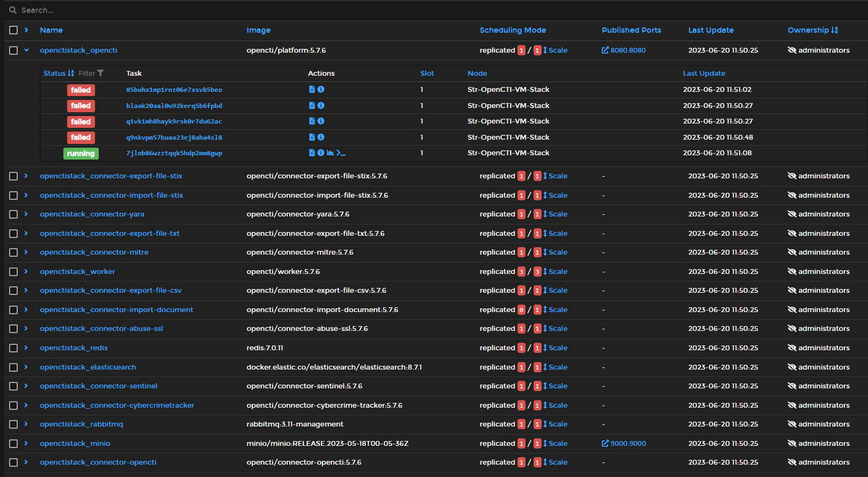The width and height of the screenshot is (868, 477).
Task: Open logs icon for task q1vk1mh8hayk9rsk0r7du62ac
Action: pos(312,121)
